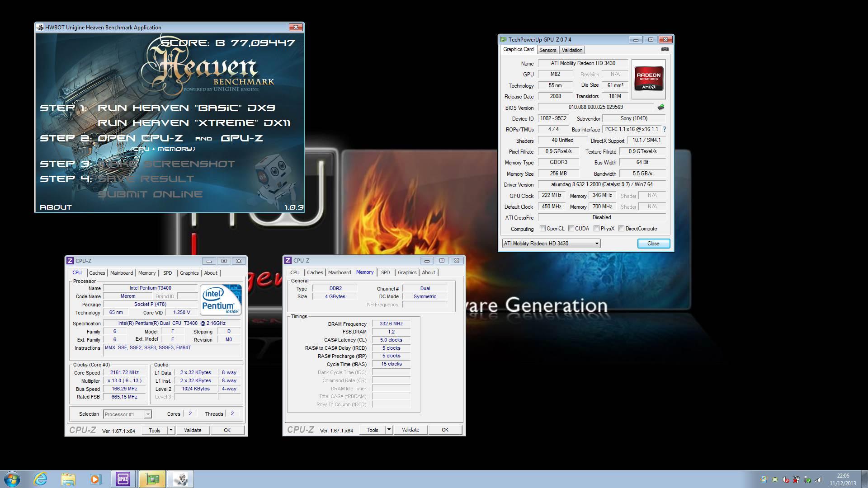Viewport: 868px width, 488px height.
Task: Click the first system tray icon
Action: click(764, 479)
